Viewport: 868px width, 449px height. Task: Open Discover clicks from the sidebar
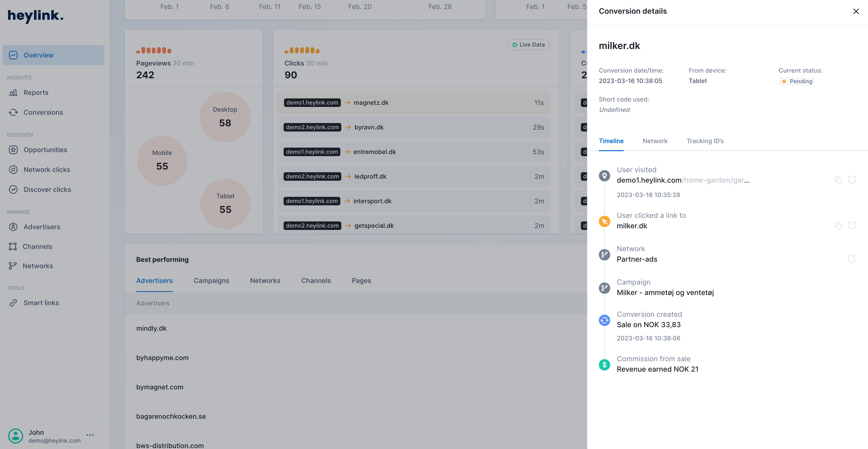tap(47, 189)
